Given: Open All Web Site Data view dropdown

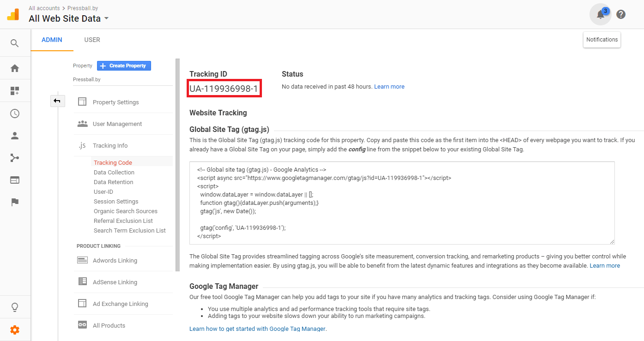Looking at the screenshot, I should (69, 19).
